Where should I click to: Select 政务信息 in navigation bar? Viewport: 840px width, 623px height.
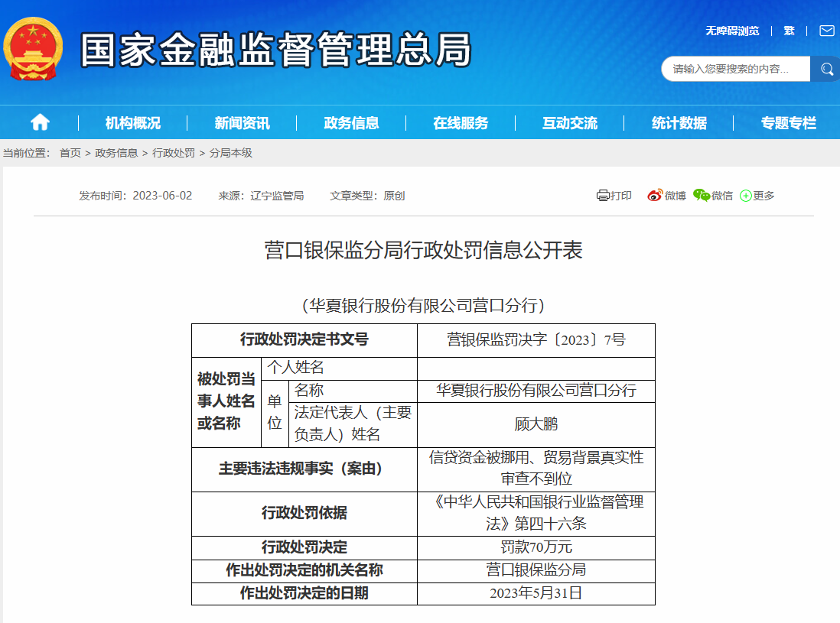[351, 123]
